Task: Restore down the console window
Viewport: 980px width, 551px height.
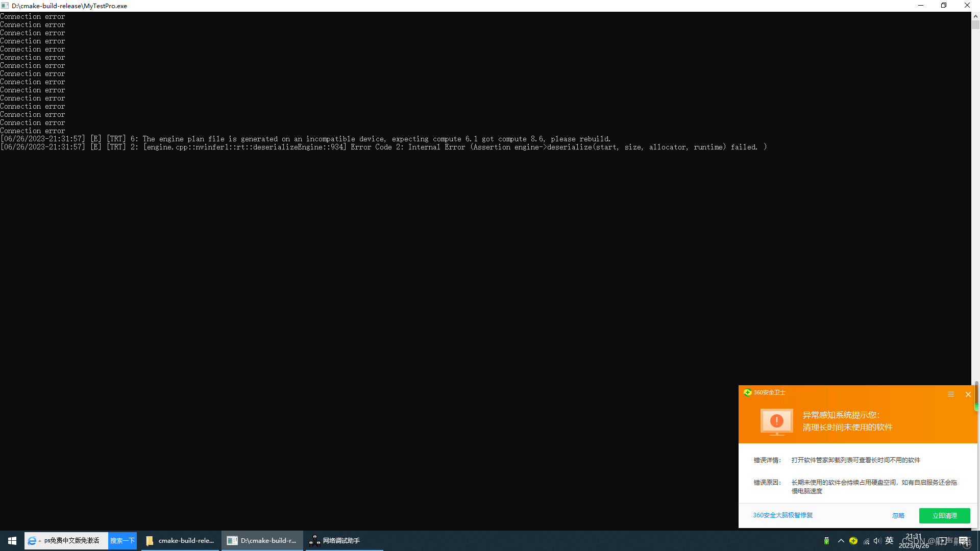Action: (x=944, y=6)
